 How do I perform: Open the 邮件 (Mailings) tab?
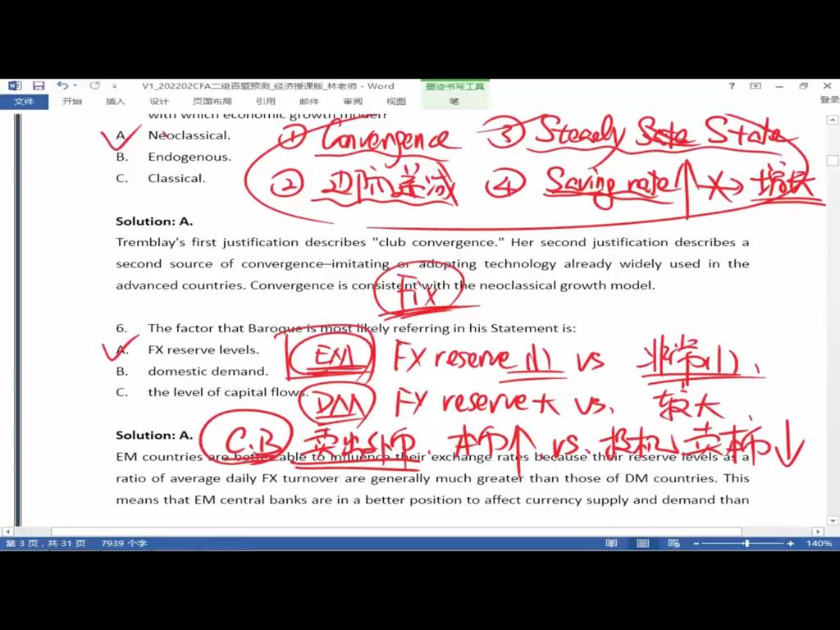[309, 101]
